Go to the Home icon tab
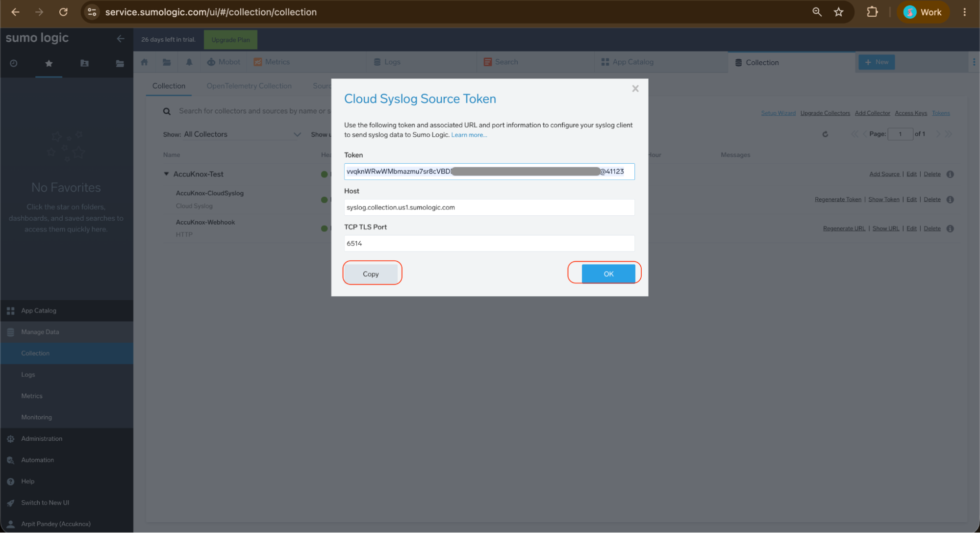 [x=144, y=62]
